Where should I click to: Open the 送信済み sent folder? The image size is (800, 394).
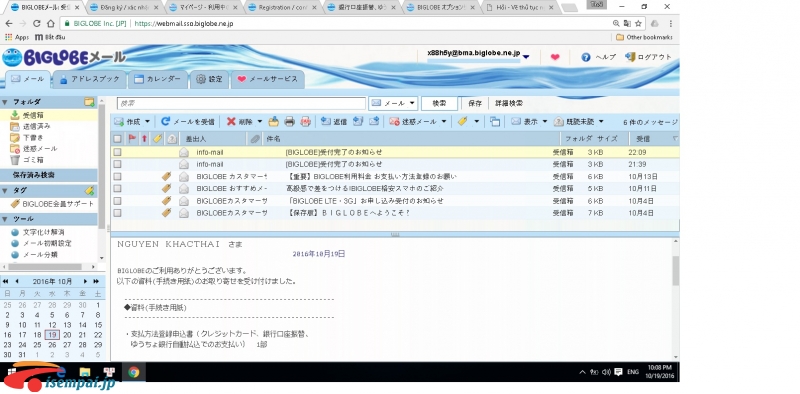click(x=36, y=126)
